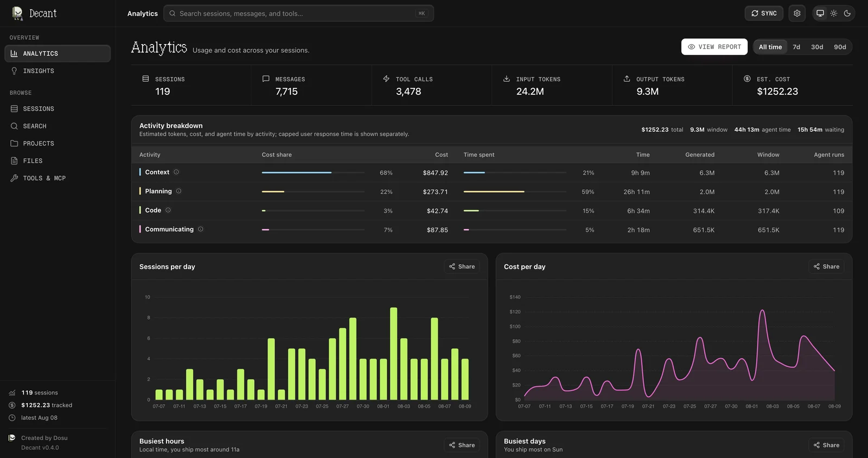Click the Decant v0.4.0 version text
Screen dimensions: 868x458
click(40, 448)
